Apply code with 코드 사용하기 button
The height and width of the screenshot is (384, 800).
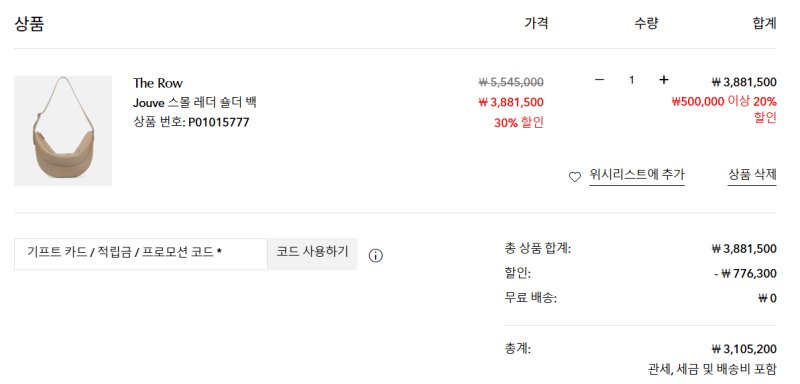[x=312, y=251]
